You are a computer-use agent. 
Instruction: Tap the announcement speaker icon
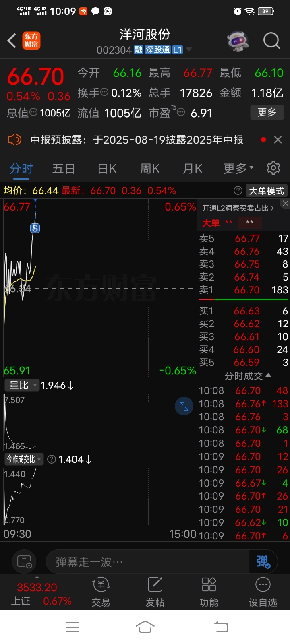pos(14,140)
